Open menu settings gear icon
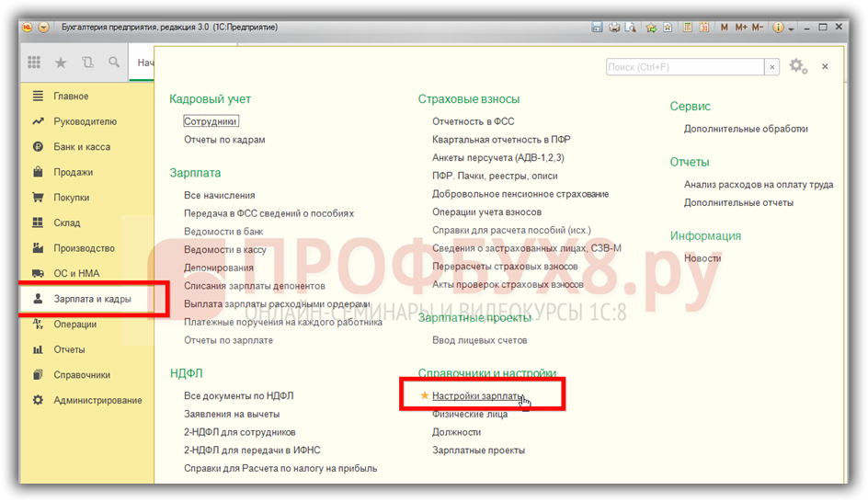Viewport: 868px width, 502px height. click(x=796, y=67)
